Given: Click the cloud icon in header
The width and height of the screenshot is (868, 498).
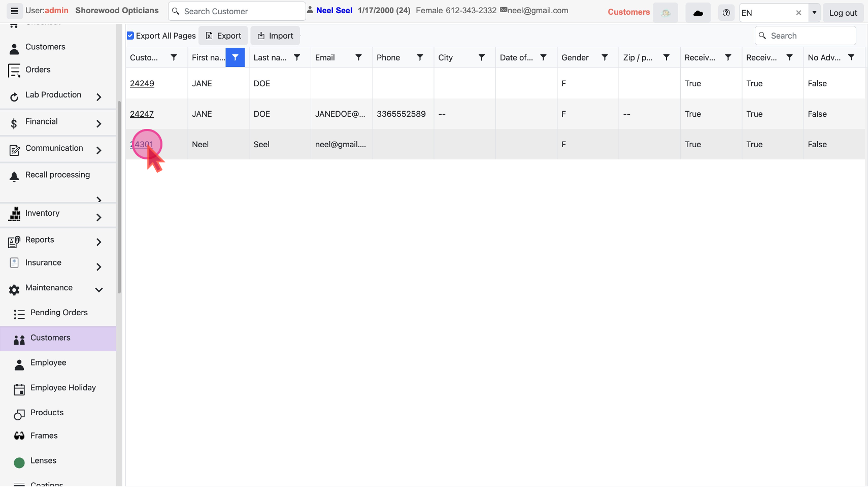Looking at the screenshot, I should 698,13.
